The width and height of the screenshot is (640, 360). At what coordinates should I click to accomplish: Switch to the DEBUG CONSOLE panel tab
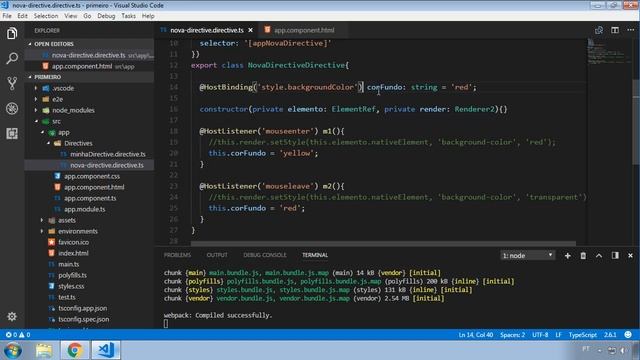[x=264, y=255]
